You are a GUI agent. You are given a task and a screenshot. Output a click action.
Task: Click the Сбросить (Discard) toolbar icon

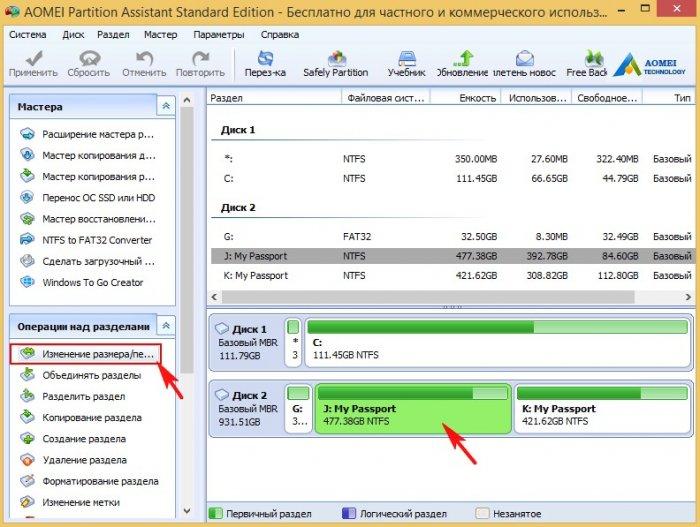(89, 64)
